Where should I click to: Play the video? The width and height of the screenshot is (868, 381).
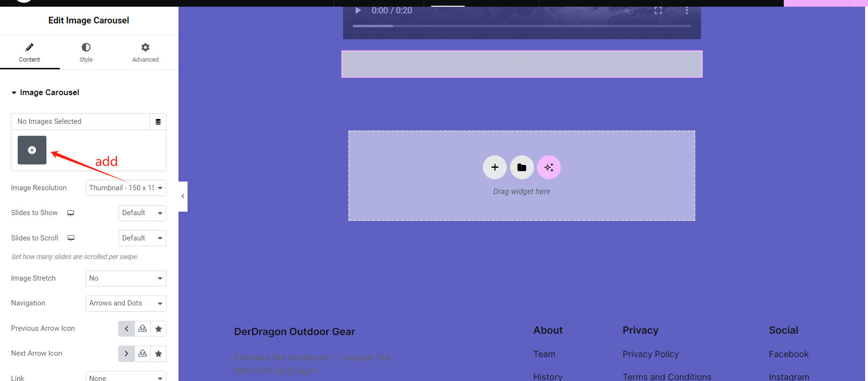point(358,11)
